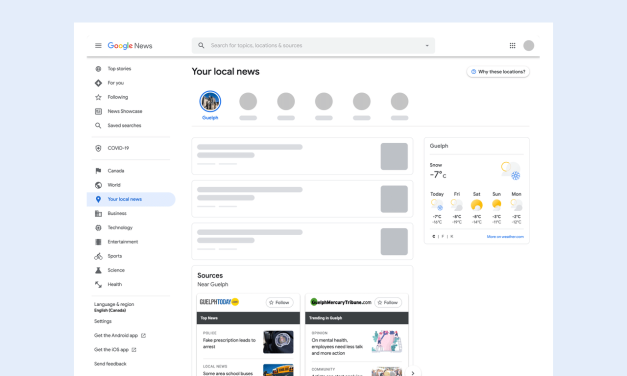This screenshot has height=376, width=627.
Task: Open More on weather.com link
Action: pos(505,236)
